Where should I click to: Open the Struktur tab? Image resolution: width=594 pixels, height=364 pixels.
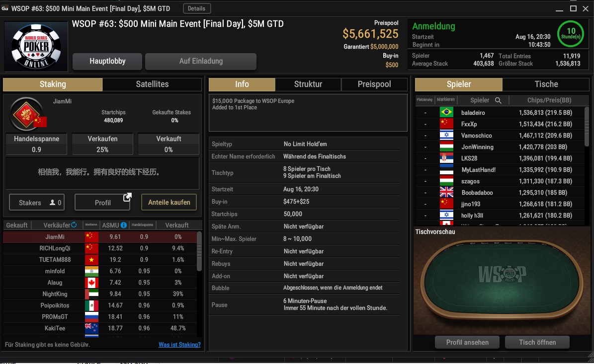(308, 84)
